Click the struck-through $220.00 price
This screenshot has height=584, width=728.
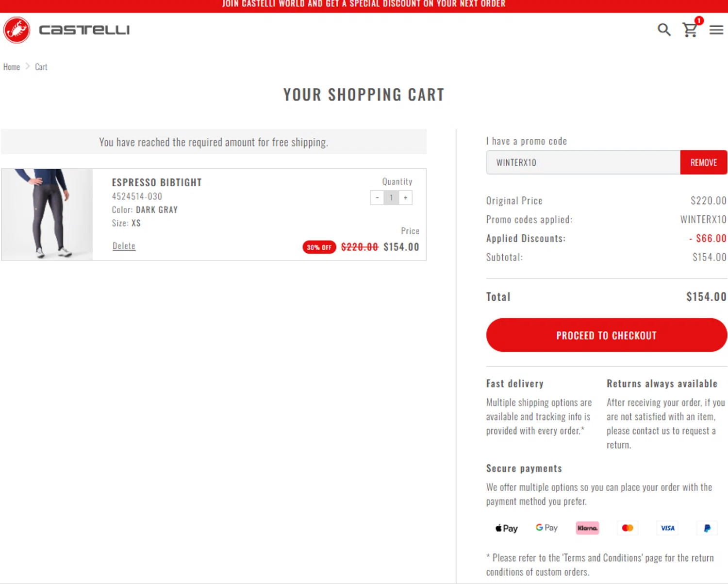360,247
